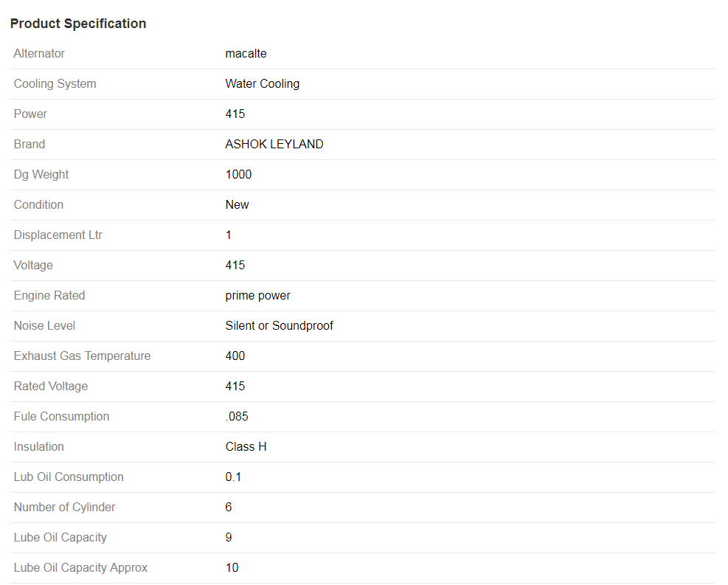
Task: Click the Dg Weight label
Action: [x=41, y=175]
